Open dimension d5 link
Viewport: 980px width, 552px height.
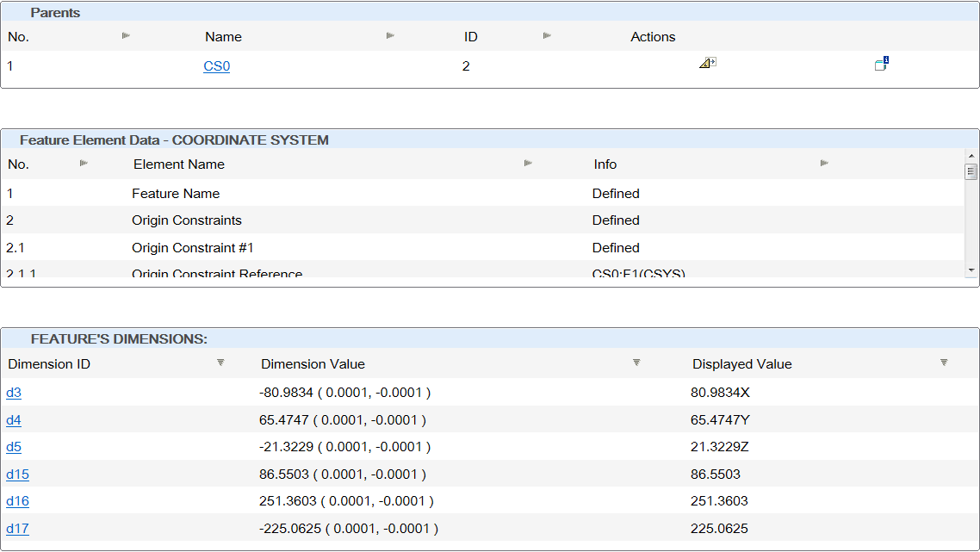click(14, 447)
